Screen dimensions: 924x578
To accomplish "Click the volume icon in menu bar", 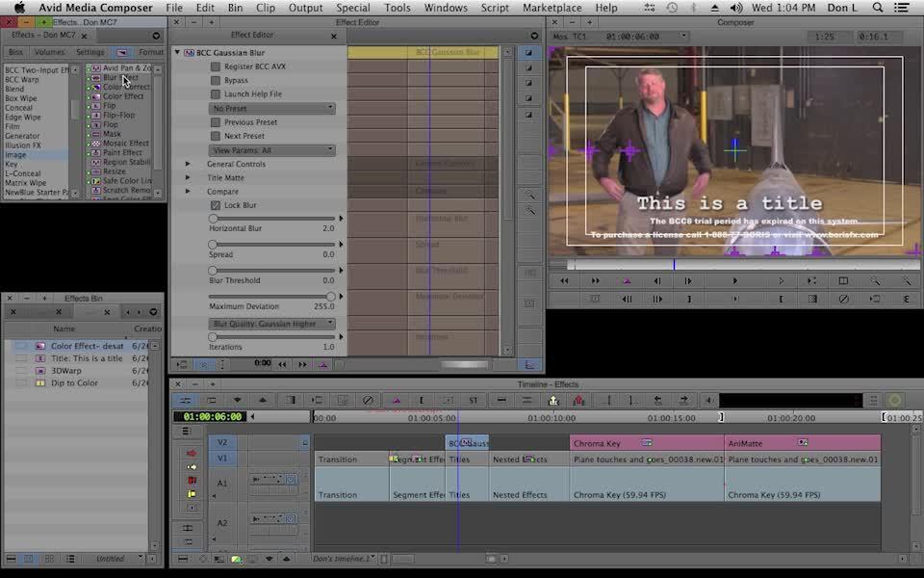I will click(736, 8).
